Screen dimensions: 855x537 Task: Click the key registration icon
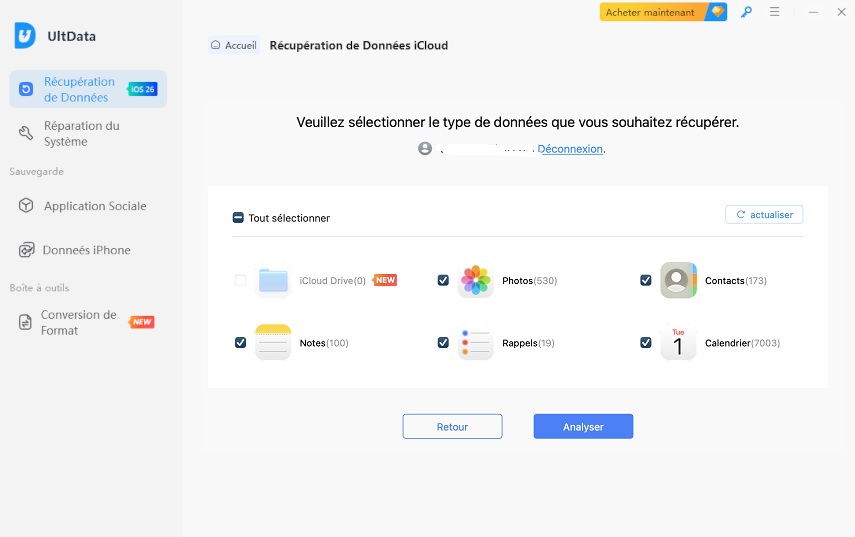point(746,13)
